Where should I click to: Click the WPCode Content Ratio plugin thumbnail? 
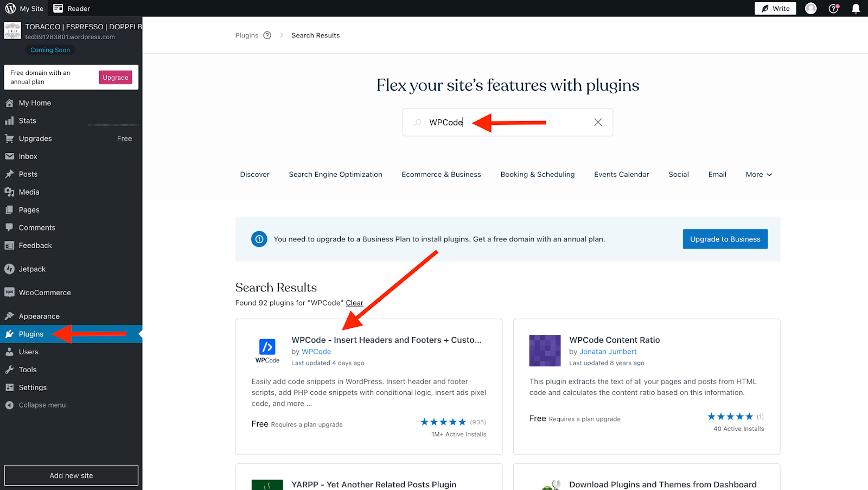[x=545, y=351]
